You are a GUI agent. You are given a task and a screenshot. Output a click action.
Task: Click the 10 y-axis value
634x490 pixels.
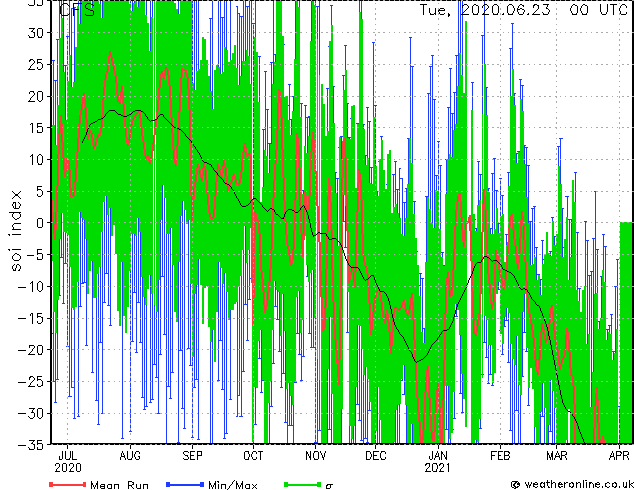(x=35, y=160)
